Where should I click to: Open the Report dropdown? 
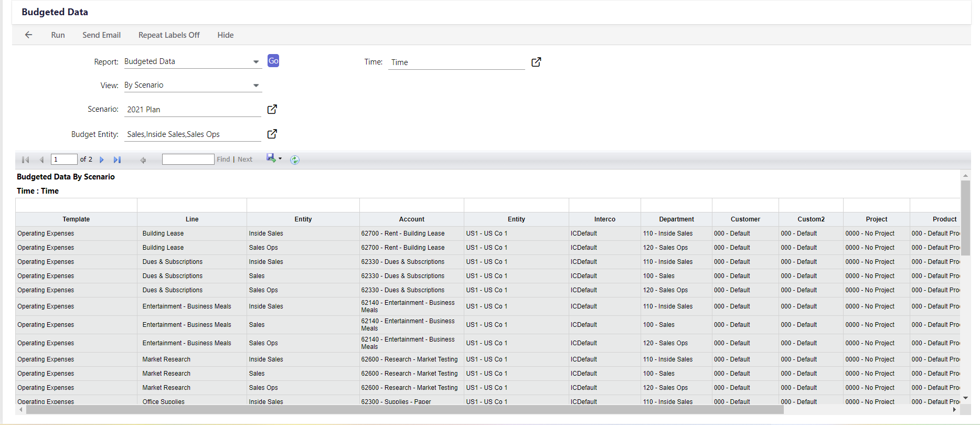(193, 61)
